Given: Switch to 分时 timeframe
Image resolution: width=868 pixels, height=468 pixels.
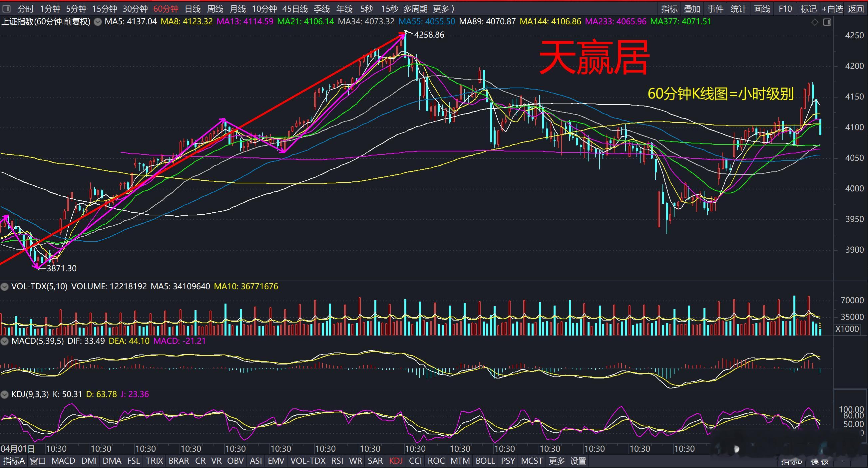Looking at the screenshot, I should click(26, 9).
